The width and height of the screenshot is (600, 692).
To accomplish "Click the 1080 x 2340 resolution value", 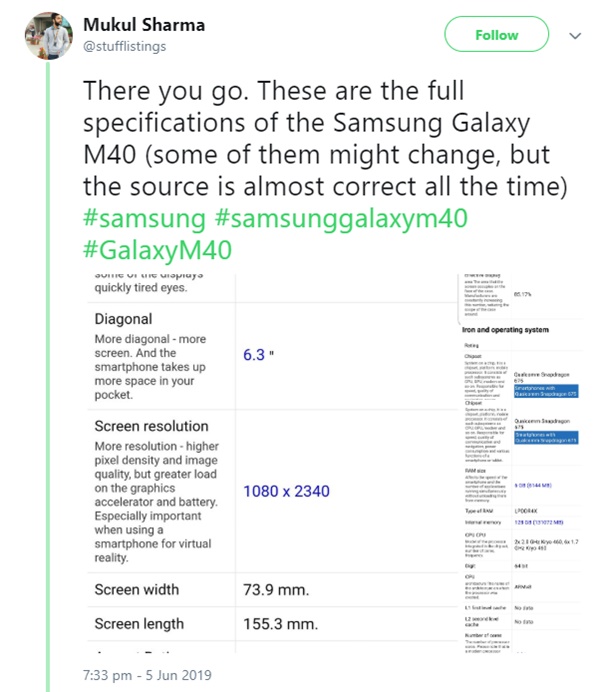I will pos(286,491).
